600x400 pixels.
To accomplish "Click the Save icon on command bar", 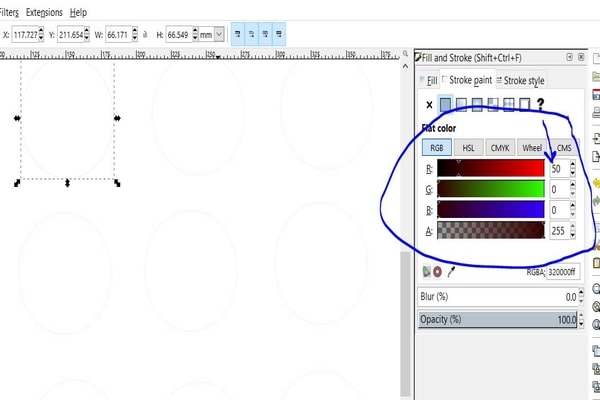I will [596, 94].
